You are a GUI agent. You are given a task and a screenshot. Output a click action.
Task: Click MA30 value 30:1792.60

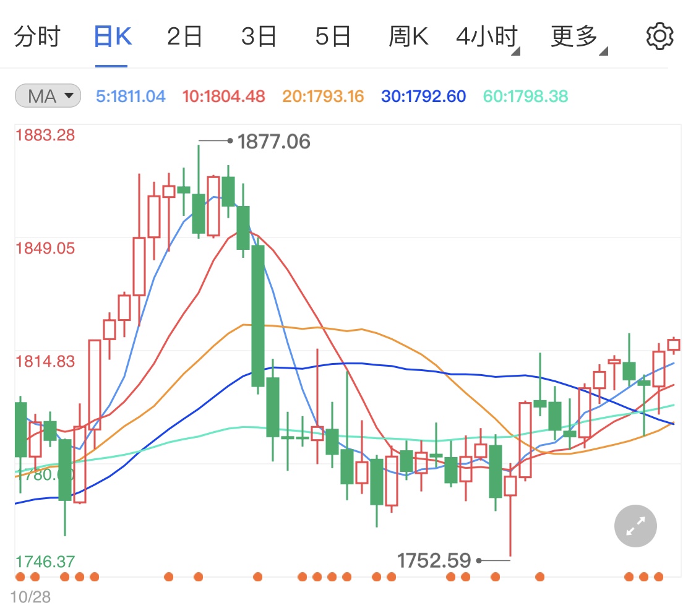pyautogui.click(x=423, y=96)
